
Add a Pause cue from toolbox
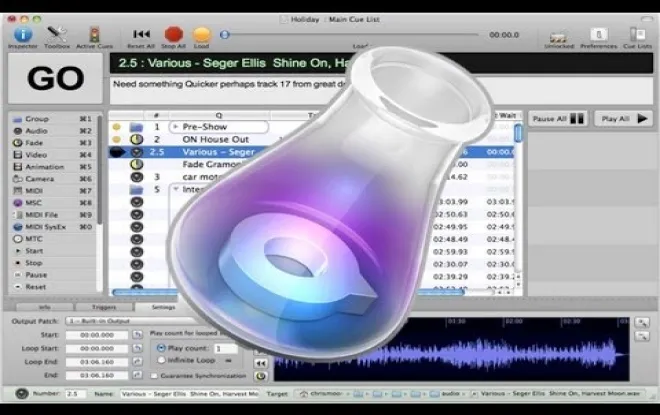tap(52, 275)
